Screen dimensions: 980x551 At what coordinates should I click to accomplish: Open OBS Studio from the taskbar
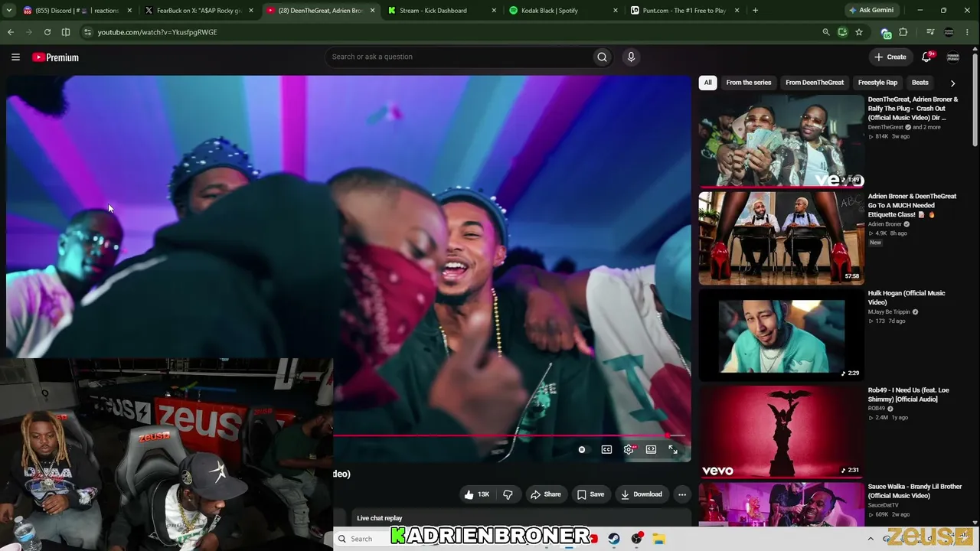tap(636, 539)
